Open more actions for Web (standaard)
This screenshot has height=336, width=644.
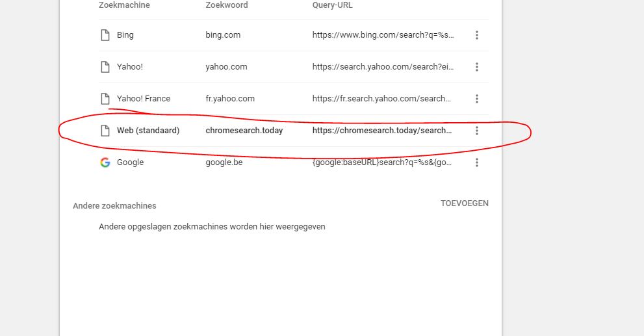(477, 131)
